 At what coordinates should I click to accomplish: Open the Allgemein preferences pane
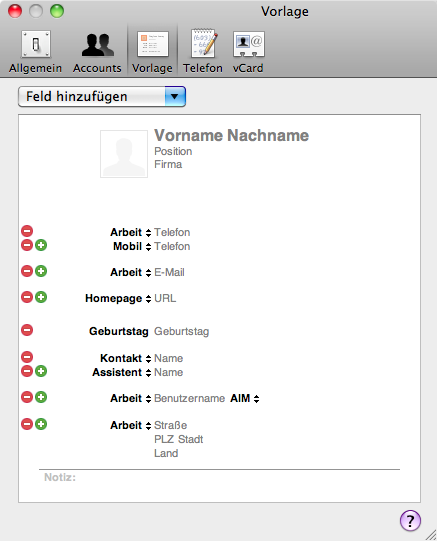[x=36, y=52]
